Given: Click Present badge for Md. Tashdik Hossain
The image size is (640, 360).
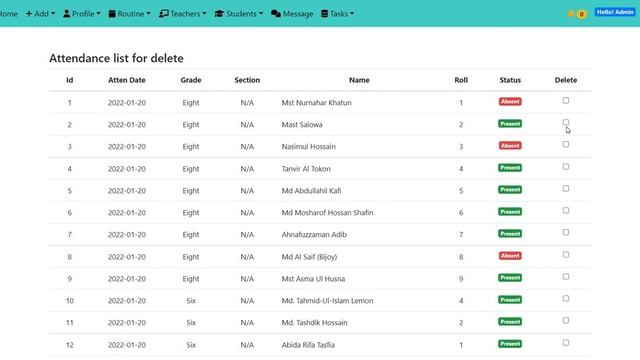Looking at the screenshot, I should point(510,322).
